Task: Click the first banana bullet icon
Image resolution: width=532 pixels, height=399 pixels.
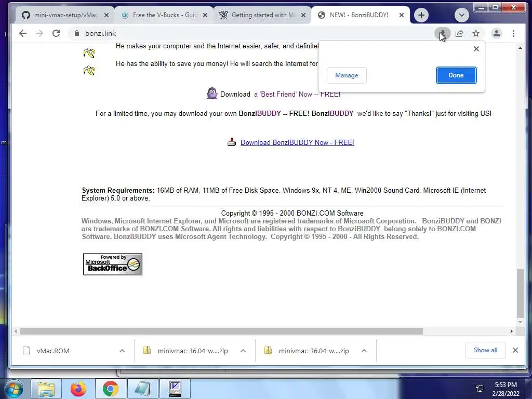Action: tap(89, 53)
